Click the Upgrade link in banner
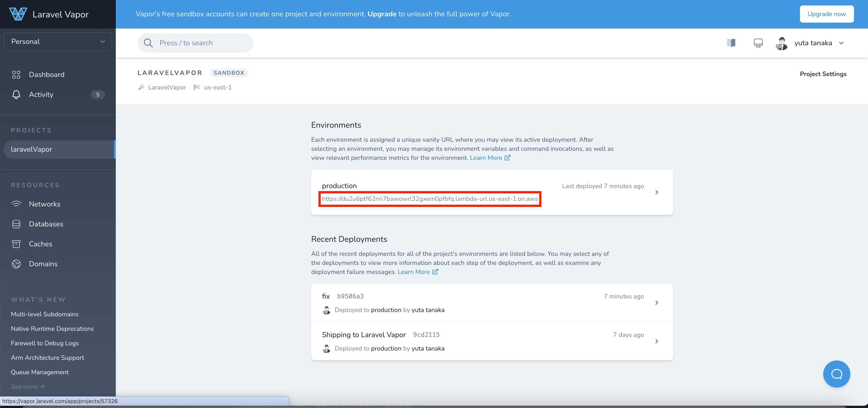Viewport: 868px width, 408px height. (382, 14)
